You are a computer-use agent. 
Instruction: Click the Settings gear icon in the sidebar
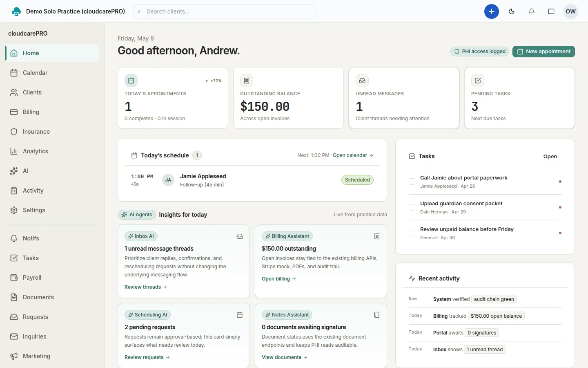tap(14, 210)
